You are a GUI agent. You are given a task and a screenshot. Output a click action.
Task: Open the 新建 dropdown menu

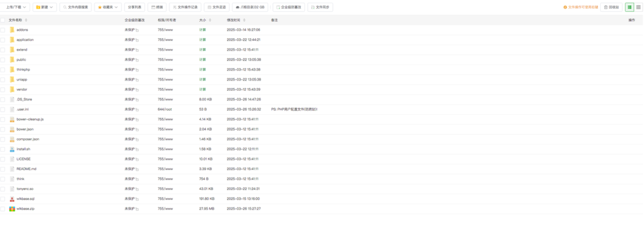pos(44,7)
